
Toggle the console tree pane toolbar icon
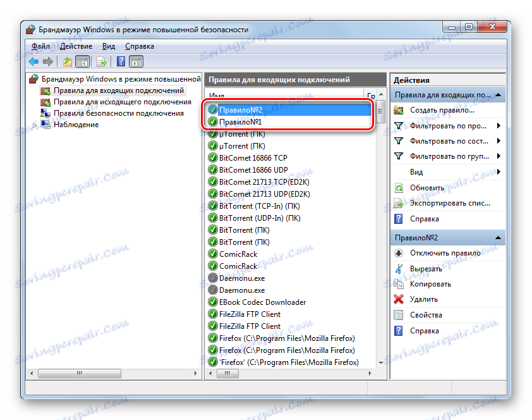[83, 62]
